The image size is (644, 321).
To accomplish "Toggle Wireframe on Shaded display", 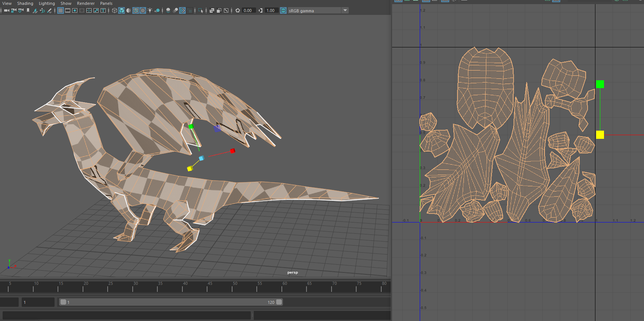I will [136, 10].
